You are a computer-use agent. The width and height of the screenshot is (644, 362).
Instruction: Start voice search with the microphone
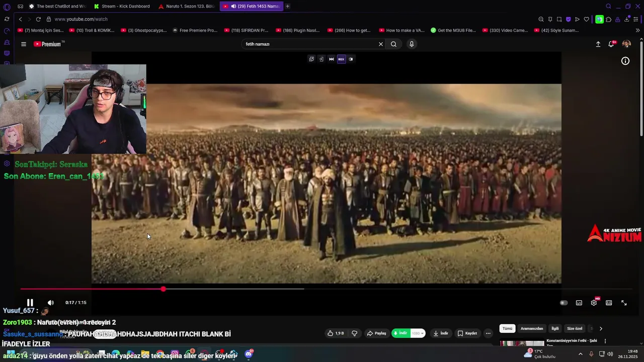point(412,44)
